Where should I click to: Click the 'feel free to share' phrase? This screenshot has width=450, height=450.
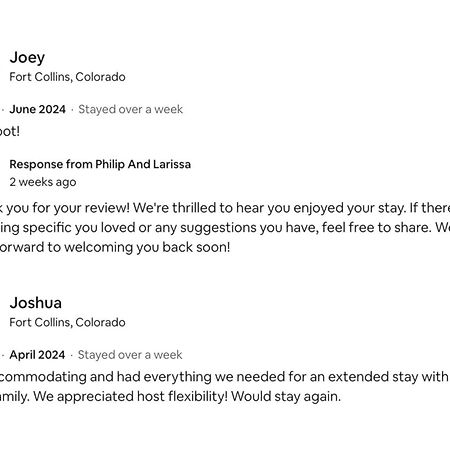pos(377,228)
